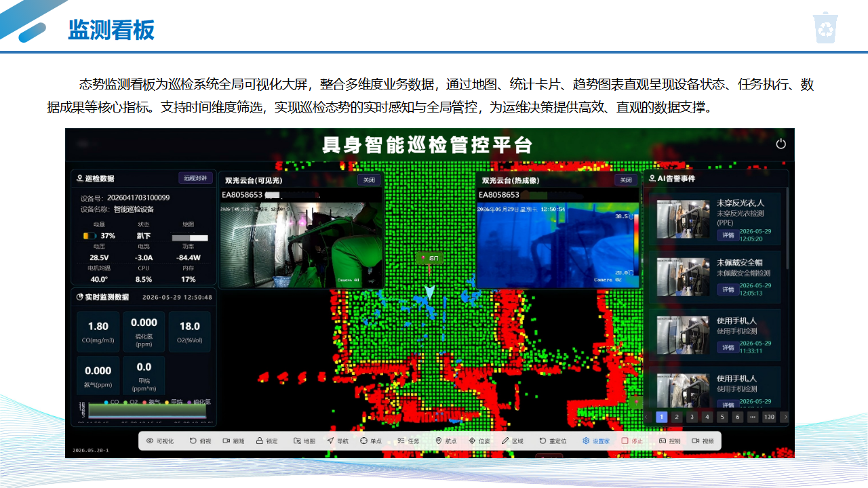
Task: Open the 控制 gamepad control tool
Action: point(669,441)
